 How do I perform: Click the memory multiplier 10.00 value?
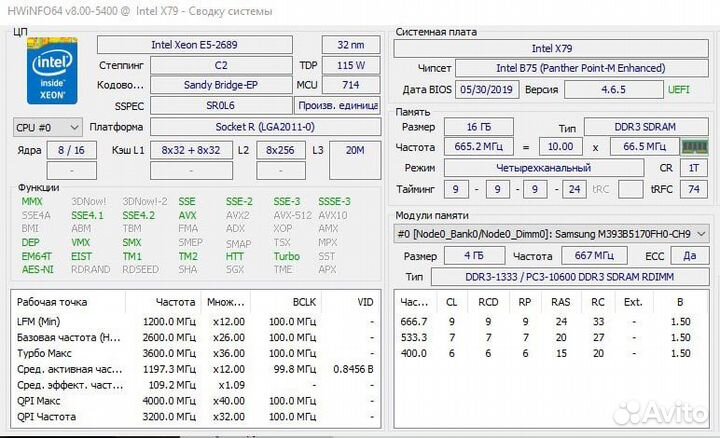click(561, 147)
